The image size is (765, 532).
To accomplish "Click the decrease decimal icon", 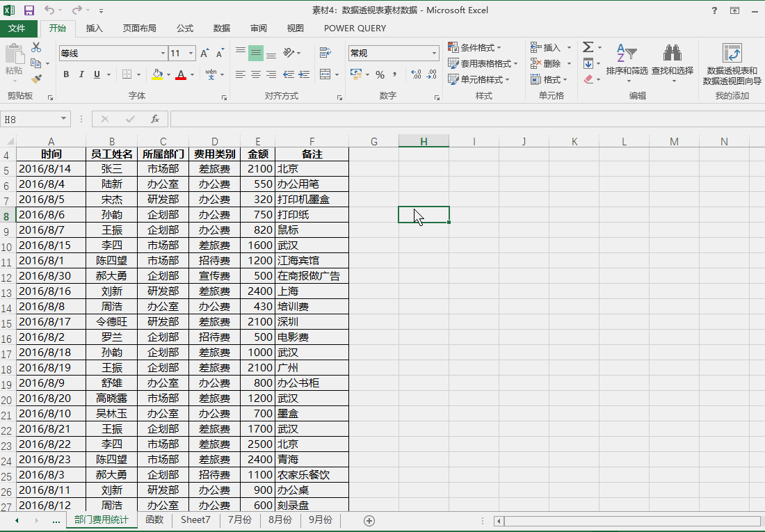I will point(432,74).
